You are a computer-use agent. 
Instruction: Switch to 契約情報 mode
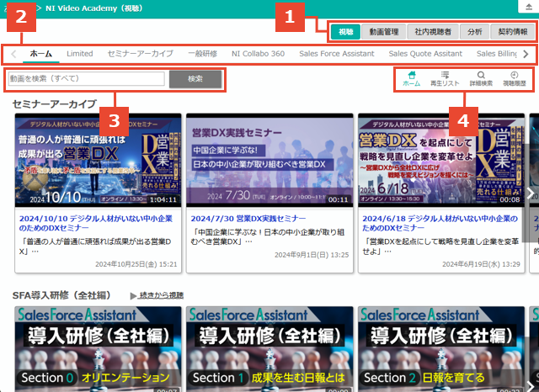(513, 32)
